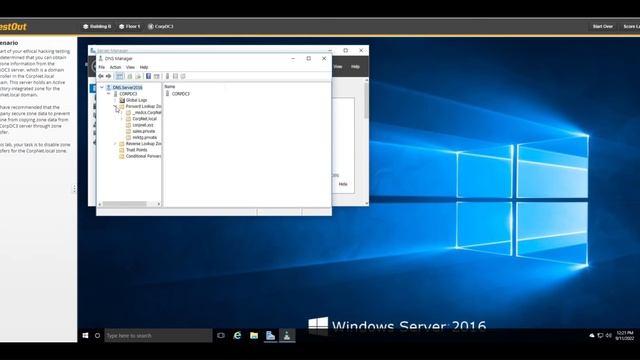
Task: Click the Forward arrow in DNS Manager toolbar
Action: tap(109, 76)
